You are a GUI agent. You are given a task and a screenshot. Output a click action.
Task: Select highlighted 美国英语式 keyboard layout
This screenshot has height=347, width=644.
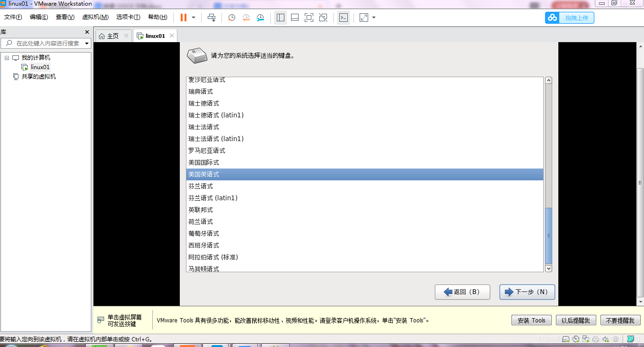(365, 174)
